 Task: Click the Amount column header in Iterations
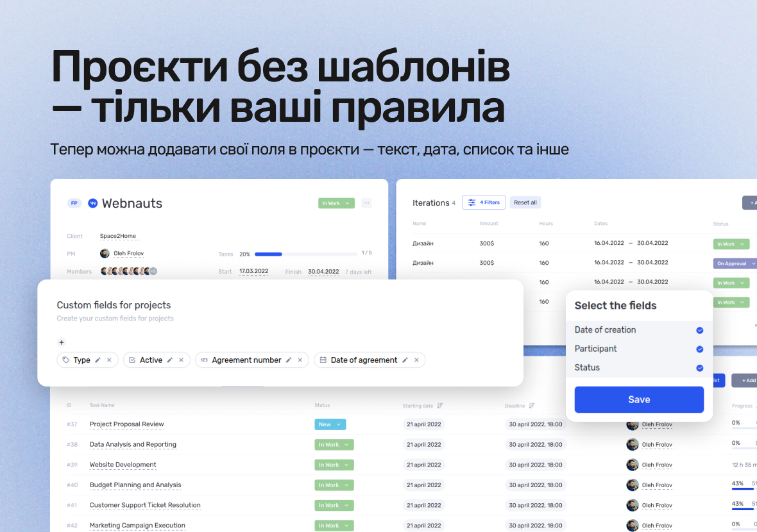pos(489,224)
